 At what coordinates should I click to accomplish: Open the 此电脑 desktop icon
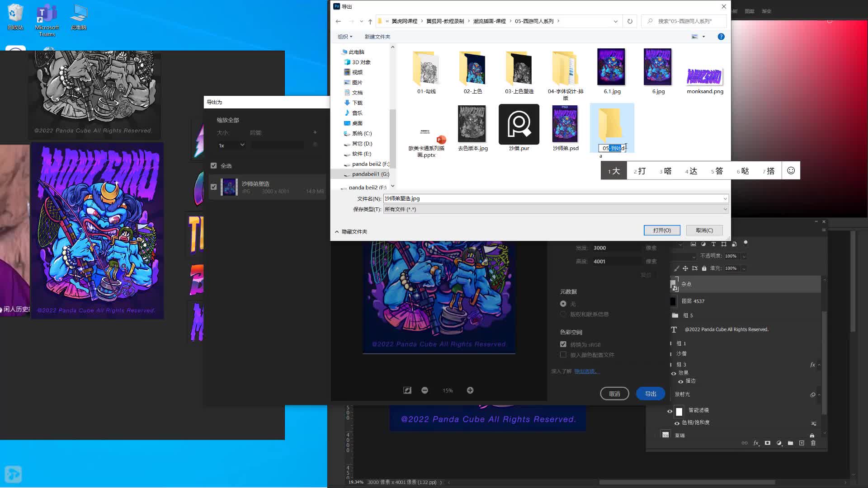(x=79, y=17)
